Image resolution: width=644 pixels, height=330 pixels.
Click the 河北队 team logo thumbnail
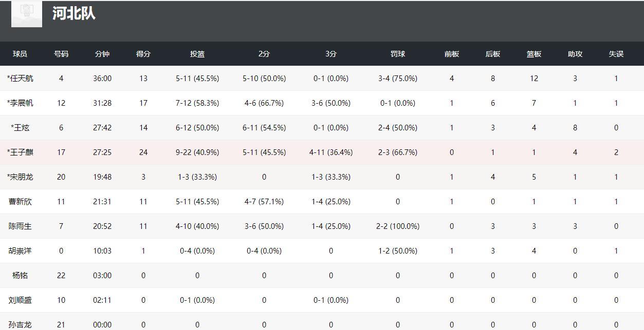tap(27, 13)
